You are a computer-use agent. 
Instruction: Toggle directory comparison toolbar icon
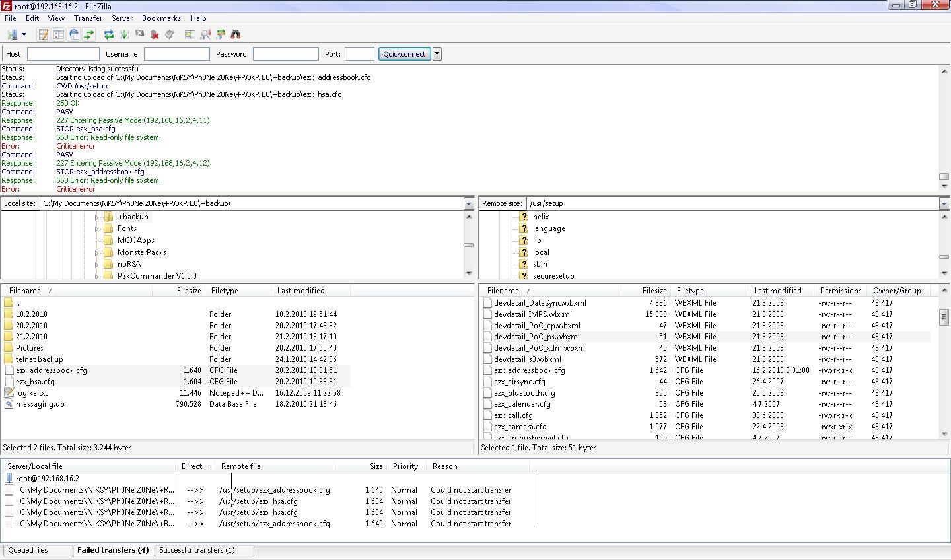click(x=190, y=34)
